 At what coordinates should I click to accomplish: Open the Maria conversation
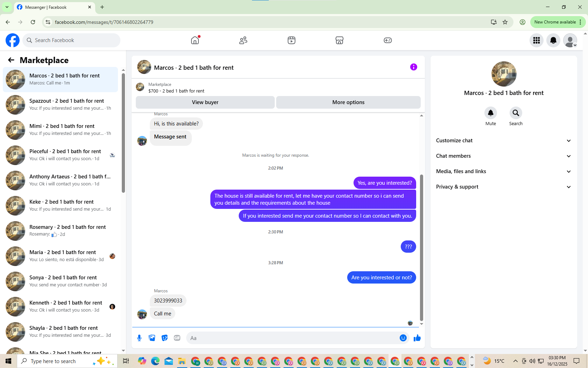[60, 256]
